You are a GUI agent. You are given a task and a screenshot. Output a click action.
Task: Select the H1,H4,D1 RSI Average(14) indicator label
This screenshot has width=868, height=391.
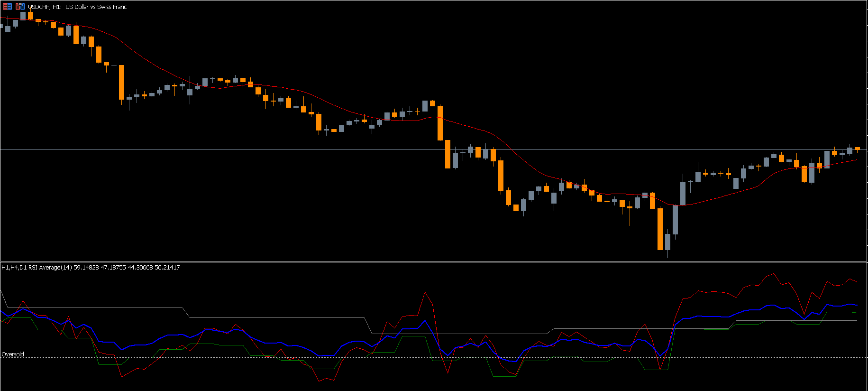[x=90, y=268]
